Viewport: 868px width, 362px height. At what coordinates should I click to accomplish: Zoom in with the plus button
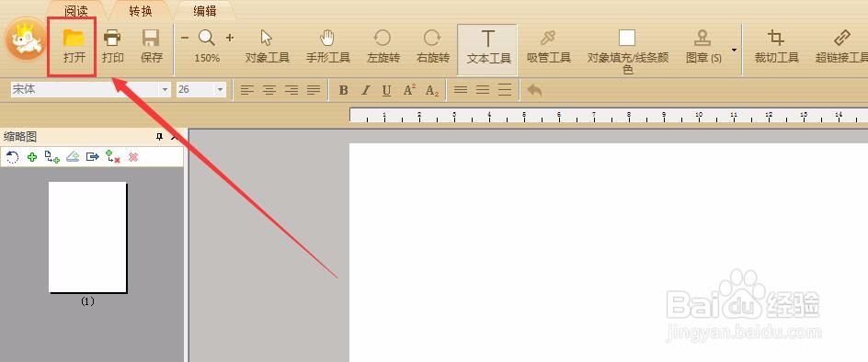(x=230, y=38)
